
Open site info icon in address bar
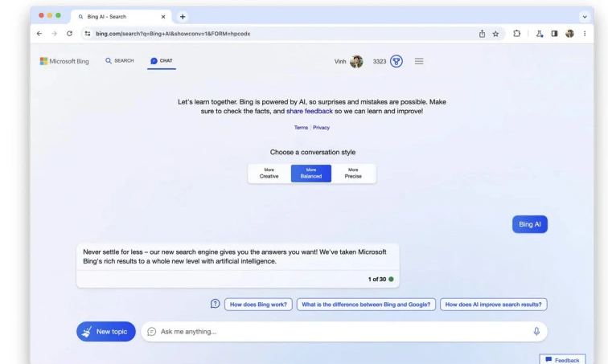point(88,34)
